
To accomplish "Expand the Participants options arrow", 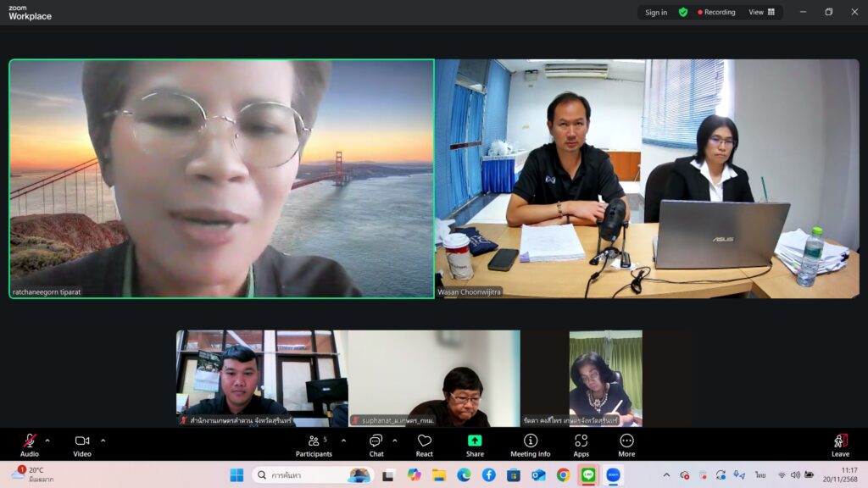I will coord(343,441).
